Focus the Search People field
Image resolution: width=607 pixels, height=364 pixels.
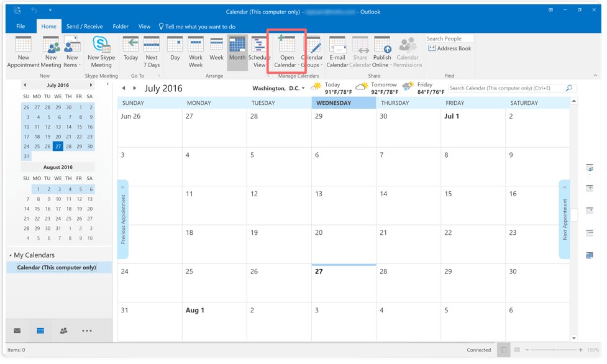tap(449, 39)
